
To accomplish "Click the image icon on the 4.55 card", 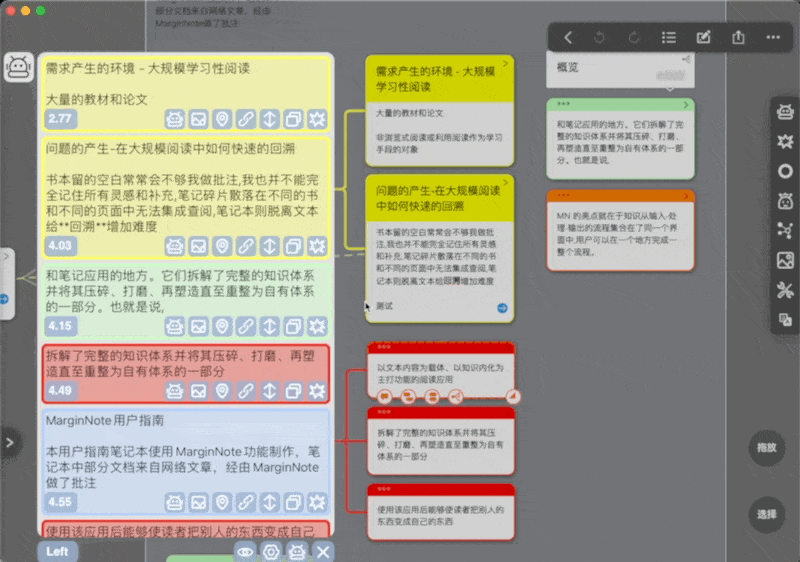I will (198, 502).
